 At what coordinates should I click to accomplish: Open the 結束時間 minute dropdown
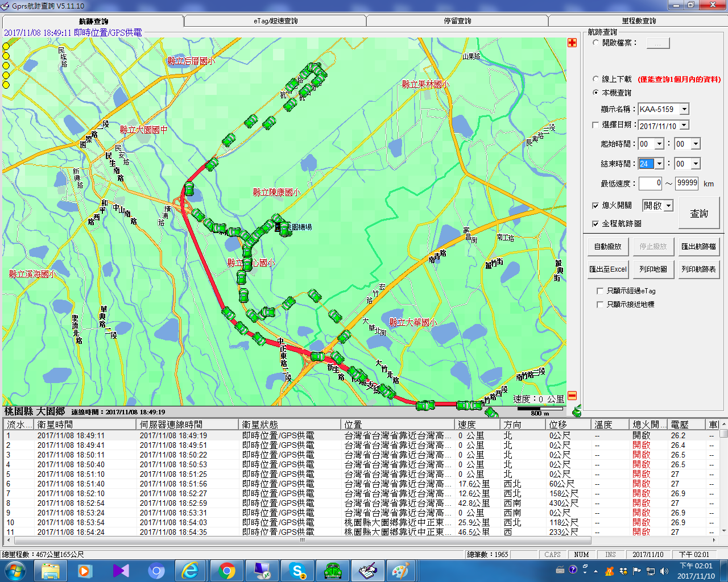click(696, 164)
